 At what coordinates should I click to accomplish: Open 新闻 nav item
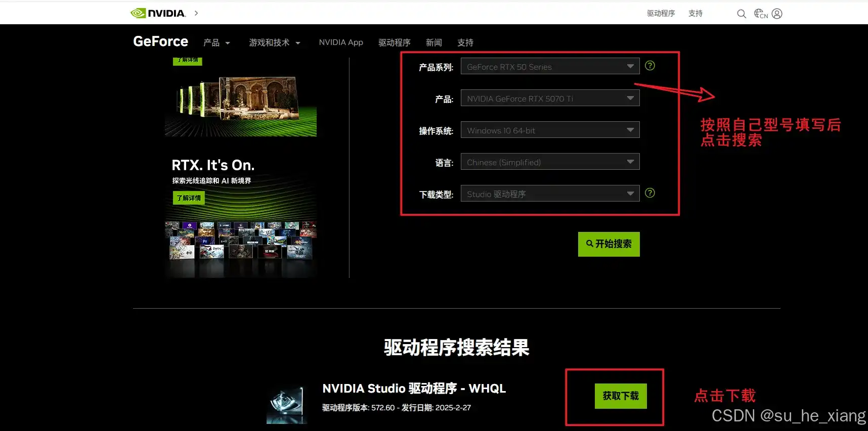434,42
